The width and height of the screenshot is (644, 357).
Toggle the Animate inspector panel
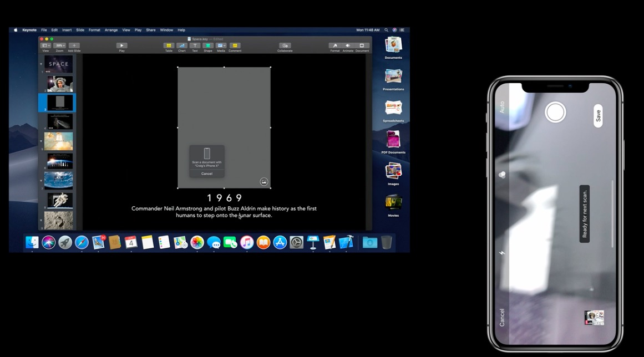[348, 45]
